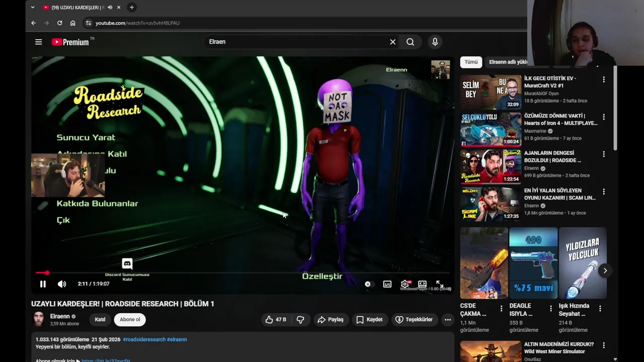
Task: Seek on the video progress bar
Action: (243, 273)
